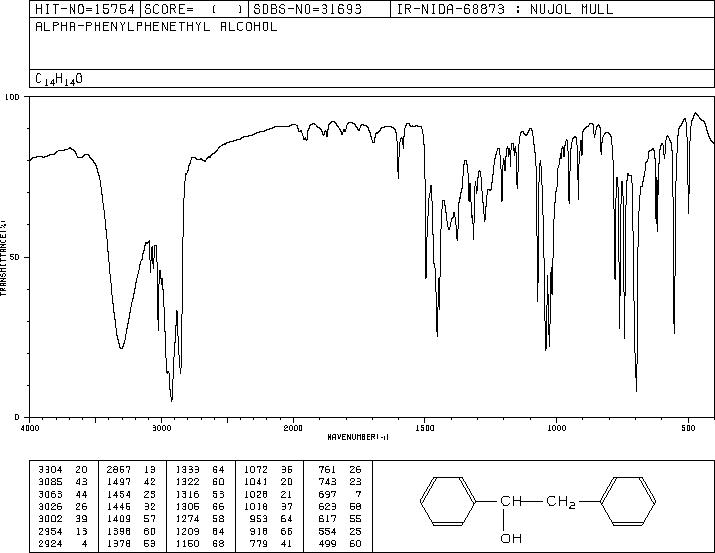Screen dimensions: 715x553
Task: Click peak table entry 1018
Action: pyautogui.click(x=256, y=506)
